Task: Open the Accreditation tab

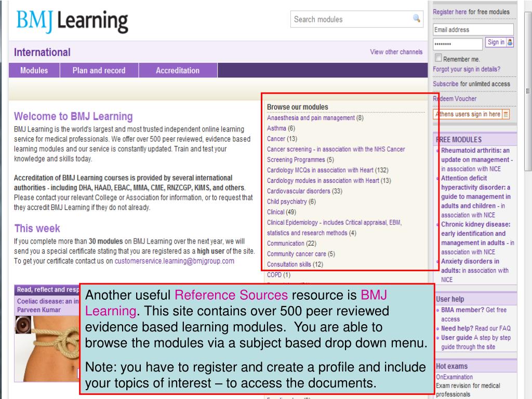Action: point(178,70)
